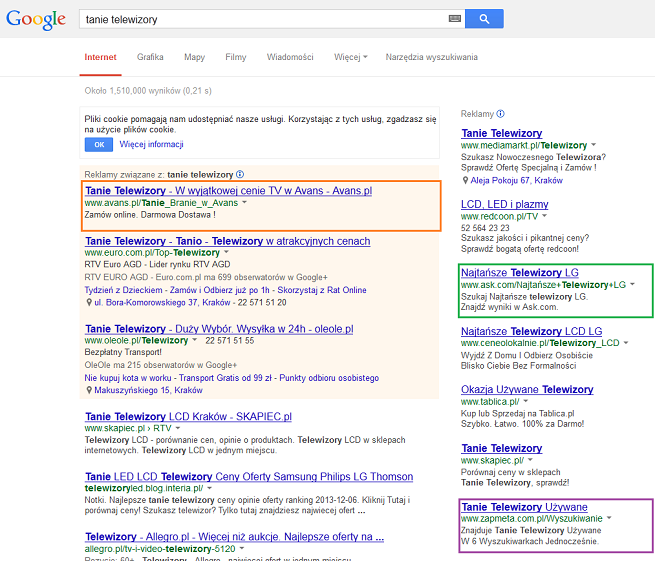This screenshot has height=561, width=655.
Task: Expand arrow next to www.tablica.pl/
Action: (x=526, y=401)
